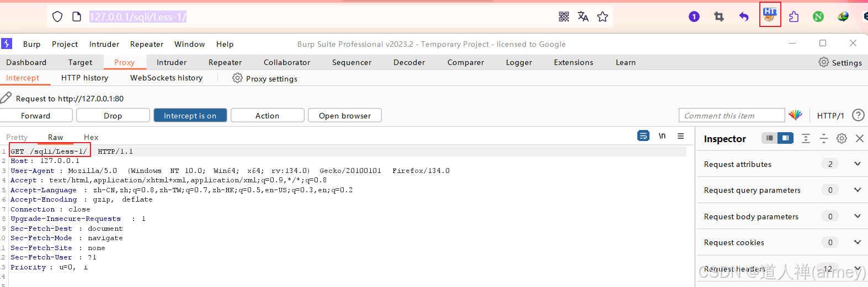Drop the intercepted request
The width and height of the screenshot is (868, 287).
pos(113,115)
